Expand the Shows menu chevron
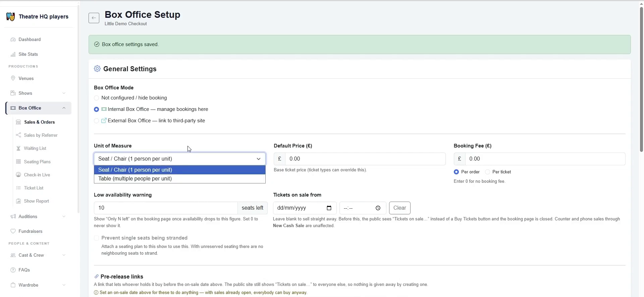Screen dimensions: 644x297 click(64, 93)
